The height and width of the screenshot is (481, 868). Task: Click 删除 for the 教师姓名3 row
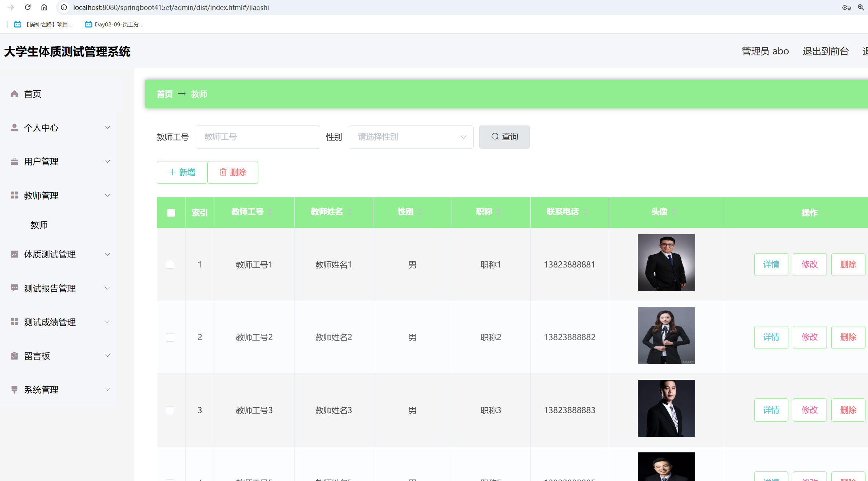pos(848,410)
